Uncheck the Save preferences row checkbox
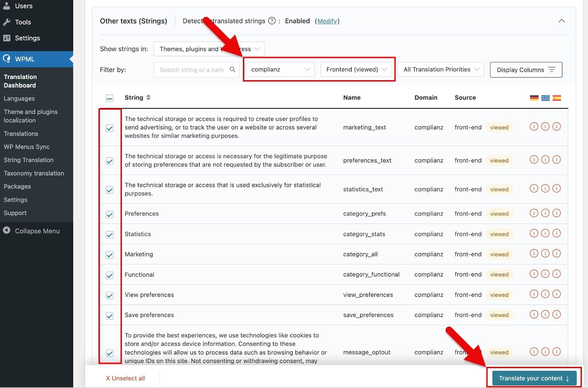 110,316
